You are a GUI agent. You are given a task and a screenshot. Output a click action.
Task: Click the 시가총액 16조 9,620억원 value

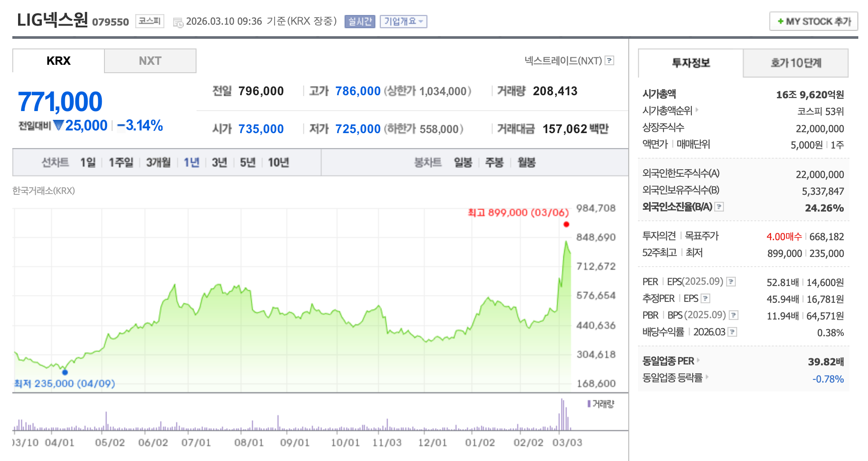coord(810,95)
